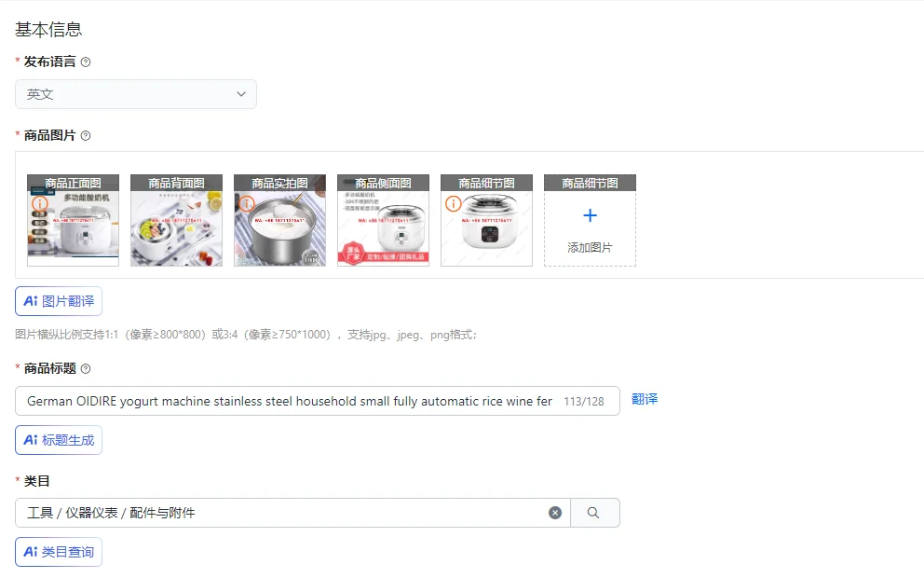Select the 商品实拍图 thumbnail
The width and height of the screenshot is (924, 578).
280,220
